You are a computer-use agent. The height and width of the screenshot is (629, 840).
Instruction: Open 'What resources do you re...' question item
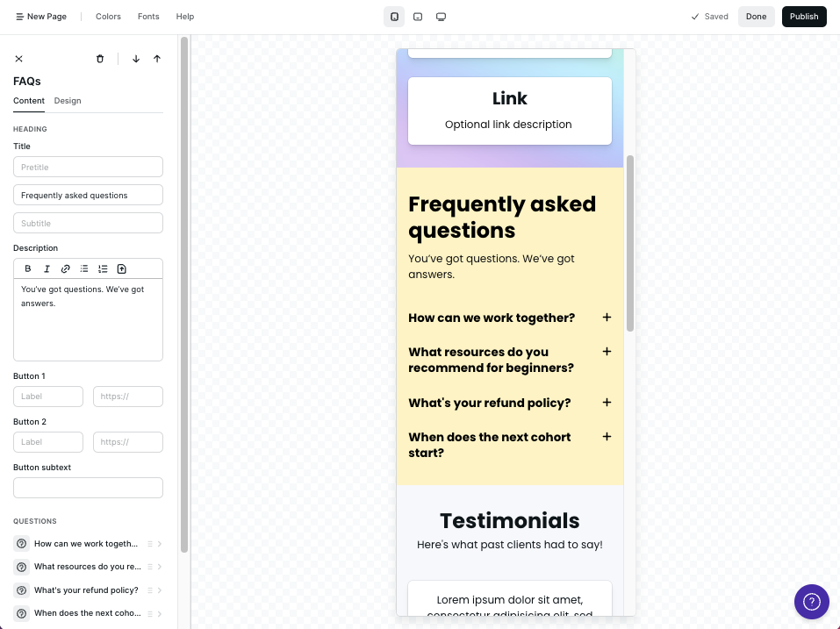pos(88,567)
